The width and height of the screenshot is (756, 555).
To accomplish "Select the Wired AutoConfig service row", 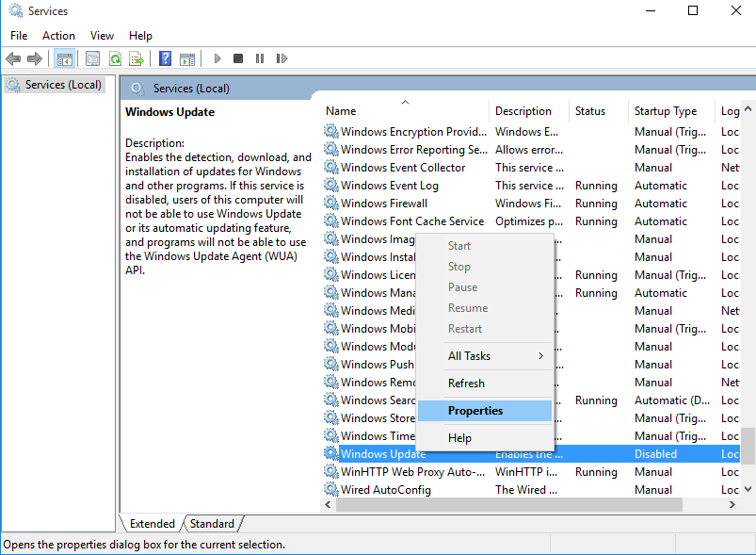I will [386, 490].
